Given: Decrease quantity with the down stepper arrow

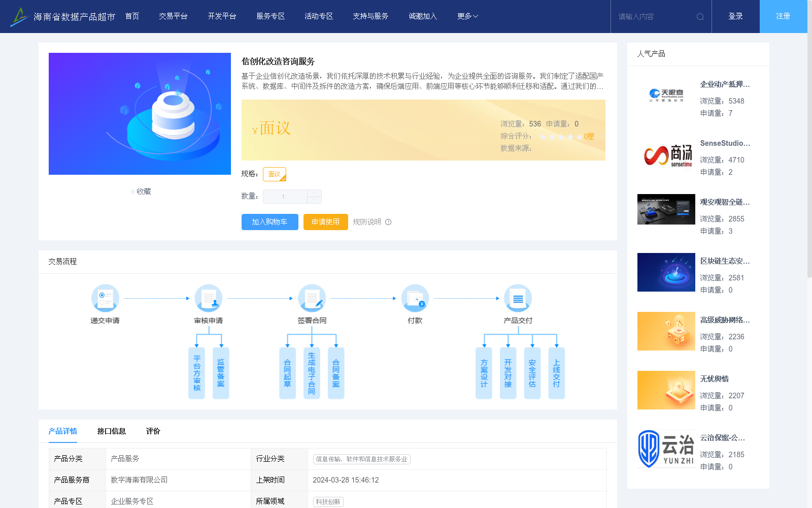Looking at the screenshot, I should pos(314,200).
